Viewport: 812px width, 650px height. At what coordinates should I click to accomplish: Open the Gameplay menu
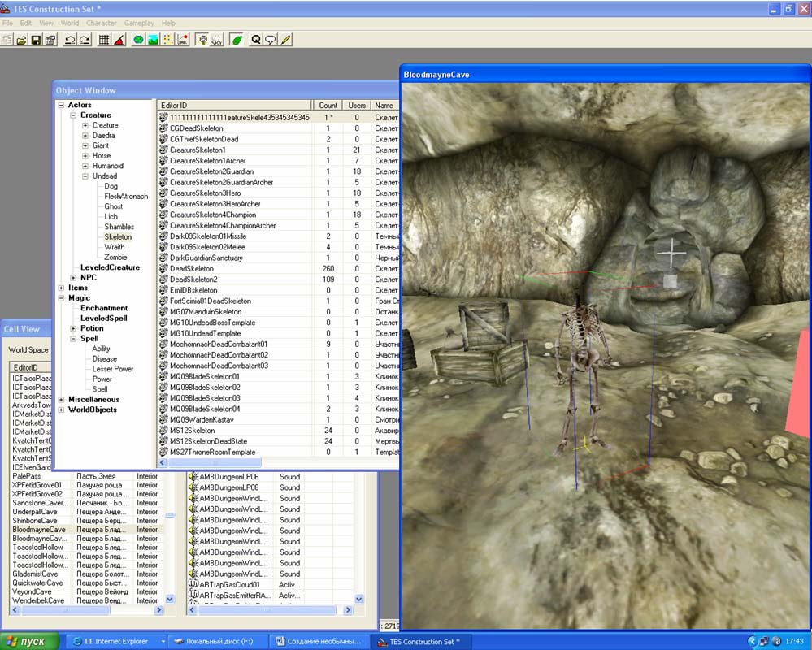(139, 23)
